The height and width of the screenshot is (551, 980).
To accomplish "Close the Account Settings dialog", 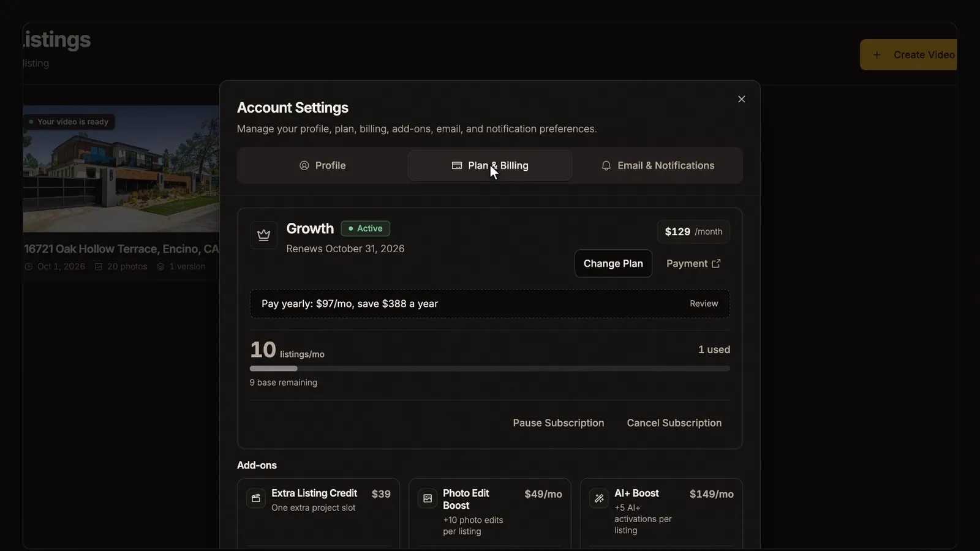I will click(x=741, y=99).
